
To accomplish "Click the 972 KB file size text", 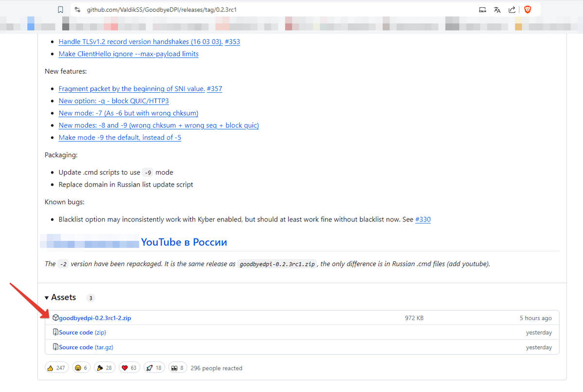I will (414, 318).
